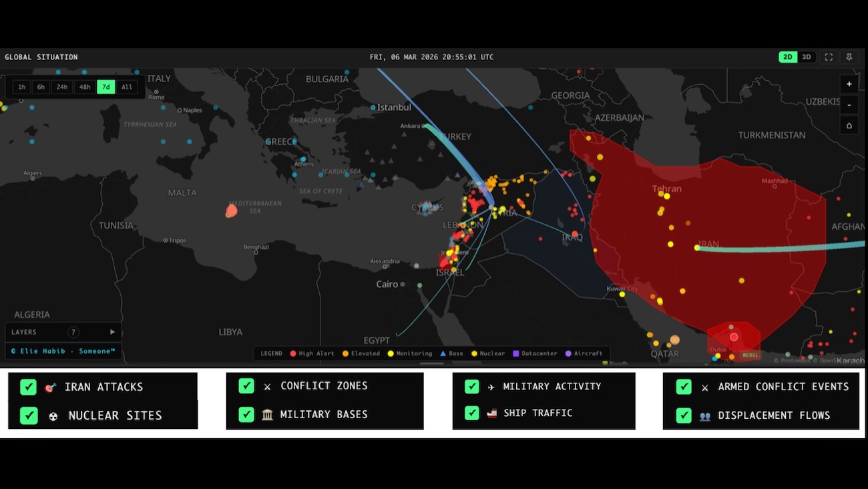Viewport: 868px width, 489px height.
Task: Click the pin icon in header
Action: tap(849, 57)
